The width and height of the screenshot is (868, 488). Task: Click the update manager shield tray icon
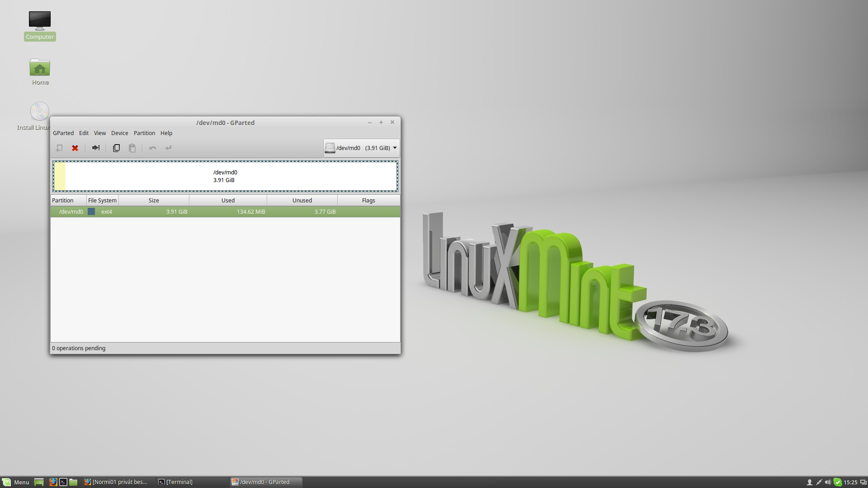(x=838, y=482)
